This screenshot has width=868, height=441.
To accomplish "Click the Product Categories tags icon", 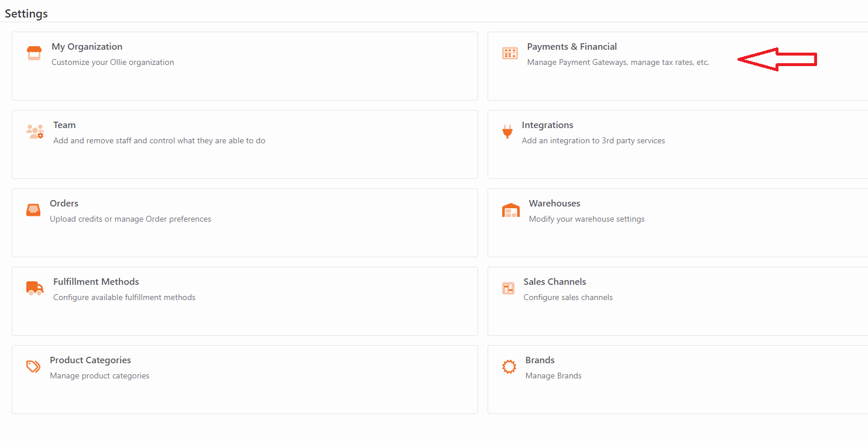I will coord(33,367).
